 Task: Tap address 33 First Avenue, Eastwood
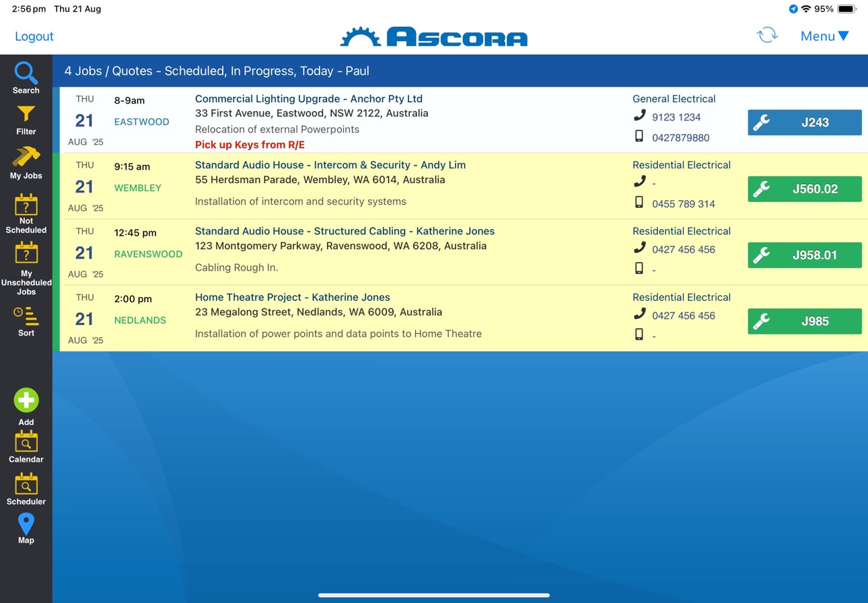click(312, 113)
